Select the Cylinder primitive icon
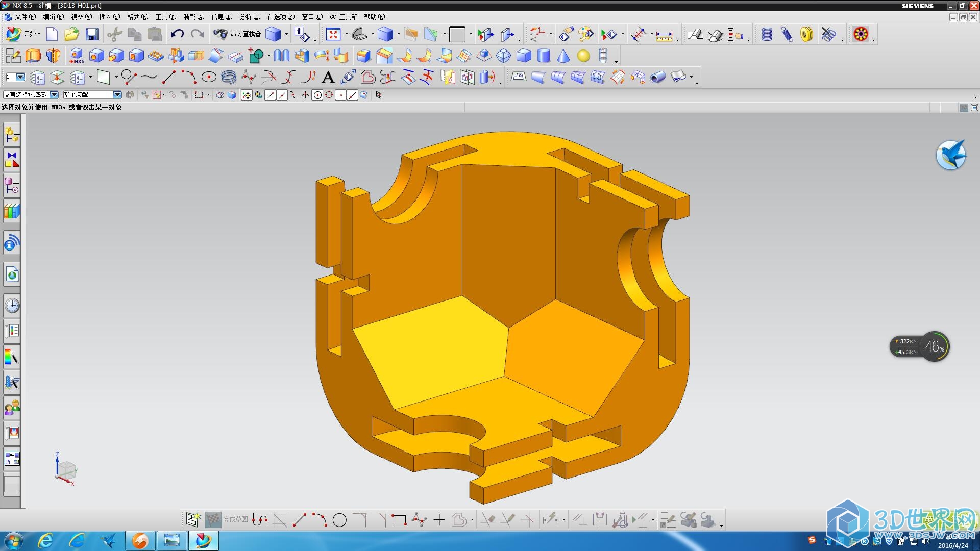Viewport: 980px width, 551px height. pos(544,56)
